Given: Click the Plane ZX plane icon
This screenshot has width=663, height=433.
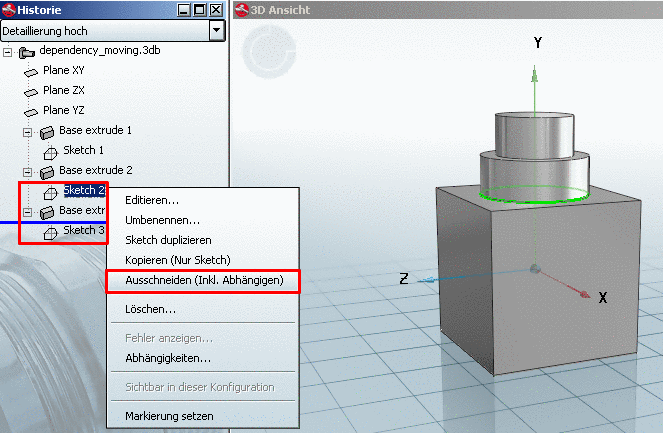Looking at the screenshot, I should click(x=31, y=92).
